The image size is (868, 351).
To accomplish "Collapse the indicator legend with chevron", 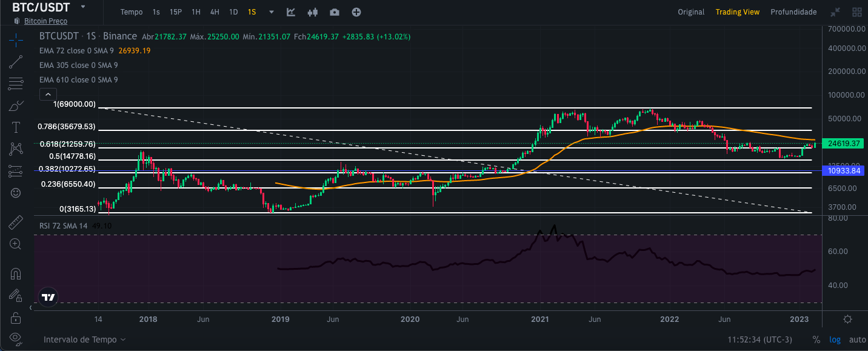I will click(48, 94).
